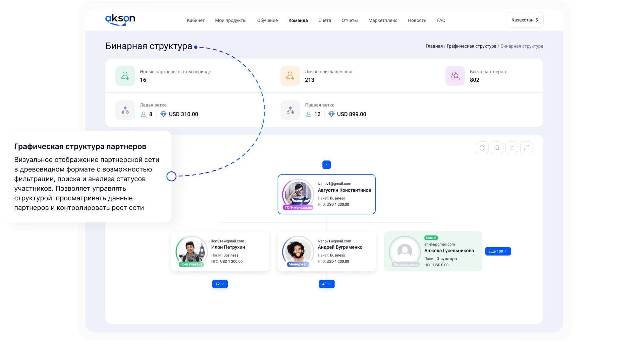Open the Маркетплейс page
This screenshot has height=346, width=644.
pyautogui.click(x=383, y=20)
